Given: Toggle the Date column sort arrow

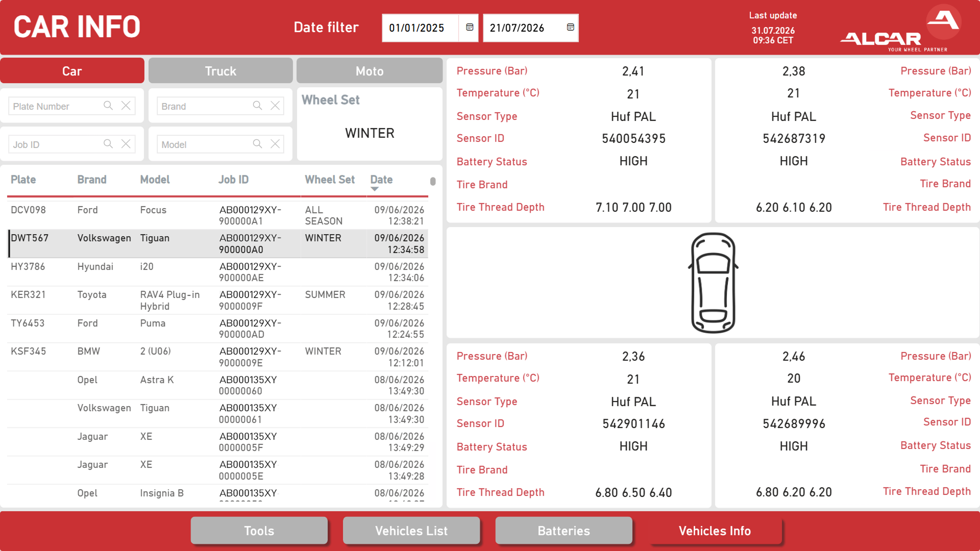Looking at the screenshot, I should click(x=375, y=189).
